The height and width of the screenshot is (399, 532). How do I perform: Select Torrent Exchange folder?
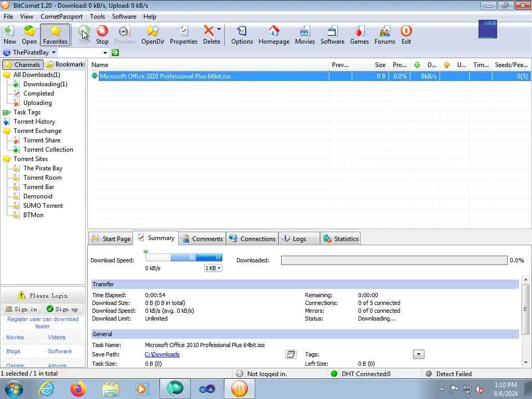coord(37,131)
